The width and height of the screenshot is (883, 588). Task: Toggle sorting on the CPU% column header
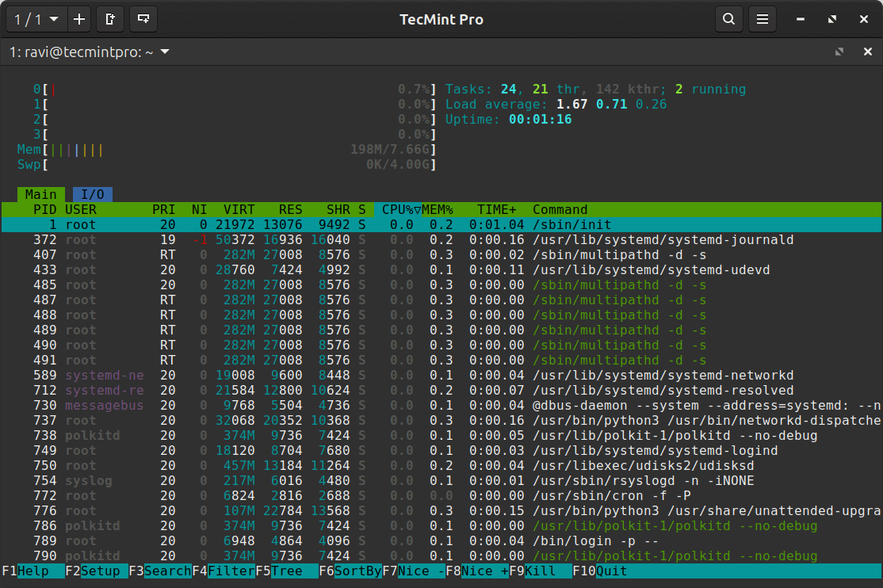pyautogui.click(x=398, y=210)
